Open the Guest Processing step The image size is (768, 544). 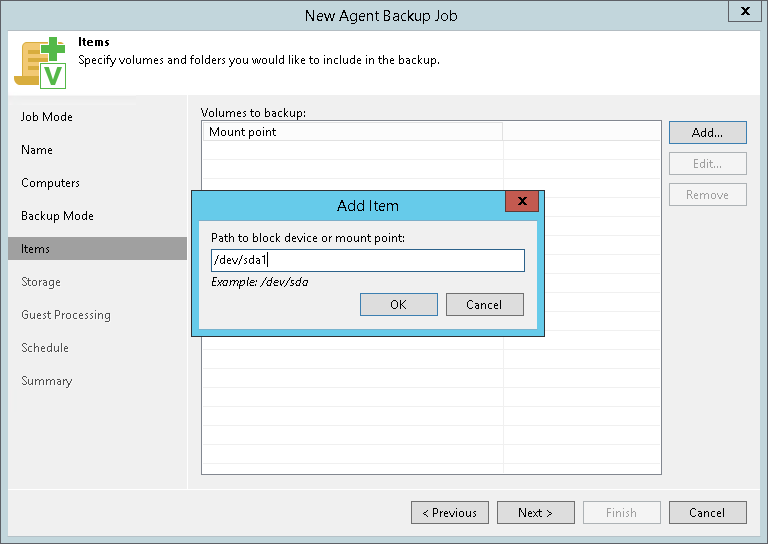[66, 315]
